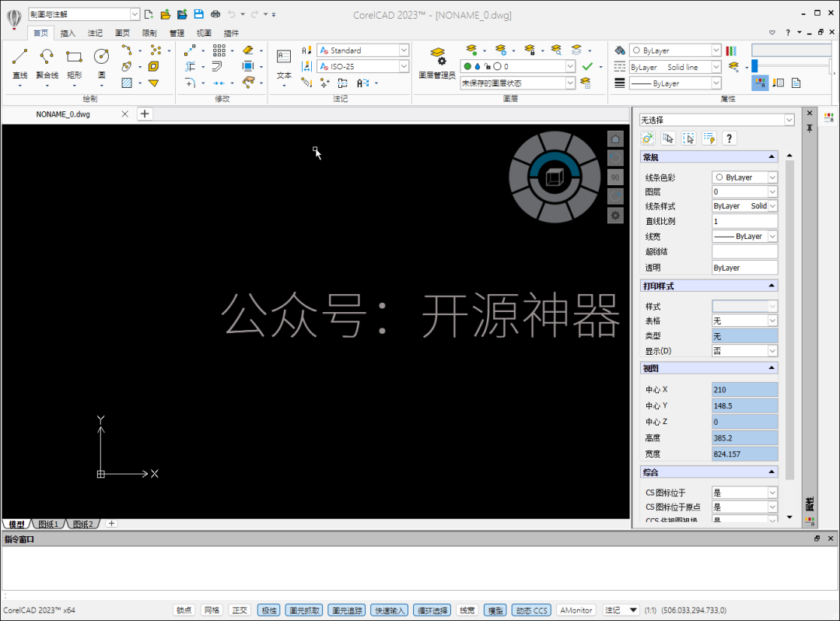Toggle the 线宽 lineweight status button
Image resolution: width=840 pixels, height=621 pixels.
[467, 610]
